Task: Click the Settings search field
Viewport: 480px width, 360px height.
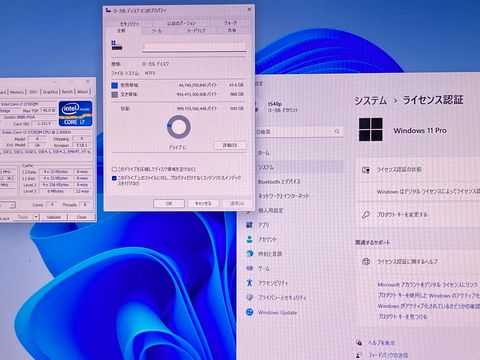Action: 299,132
